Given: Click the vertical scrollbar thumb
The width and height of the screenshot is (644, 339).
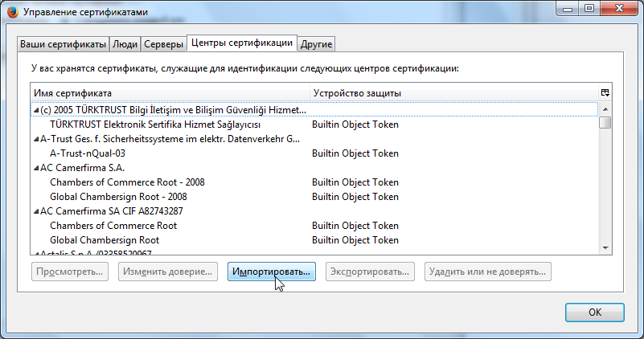Looking at the screenshot, I should [605, 123].
